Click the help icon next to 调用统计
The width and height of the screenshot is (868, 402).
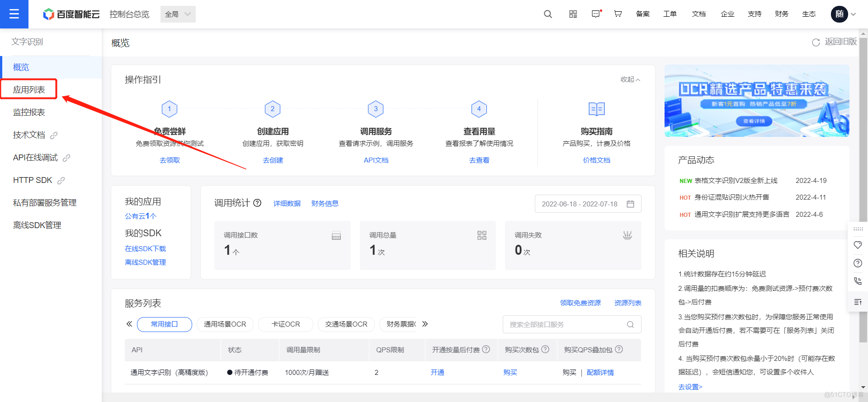point(257,203)
